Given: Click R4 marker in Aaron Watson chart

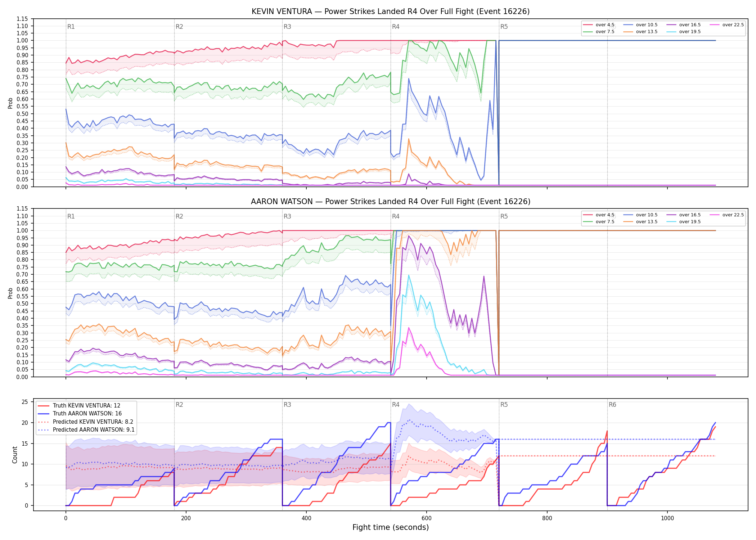Looking at the screenshot, I should tap(396, 216).
